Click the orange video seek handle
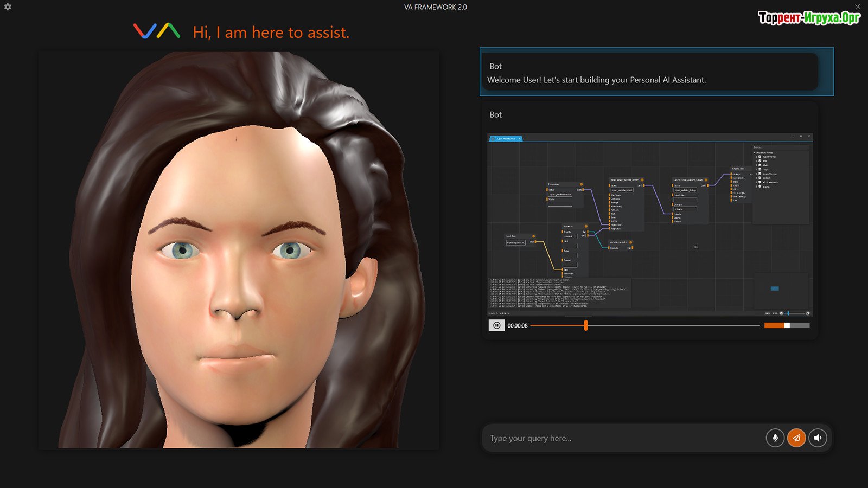 point(586,325)
